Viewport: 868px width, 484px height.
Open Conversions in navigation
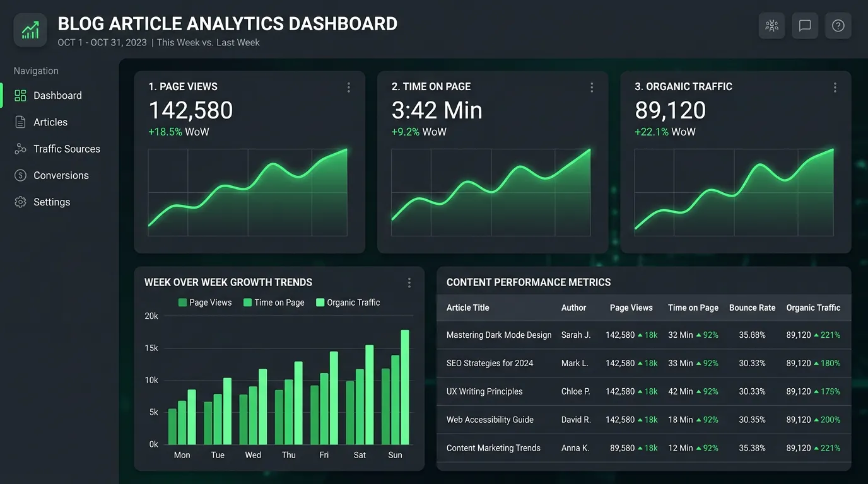(61, 175)
